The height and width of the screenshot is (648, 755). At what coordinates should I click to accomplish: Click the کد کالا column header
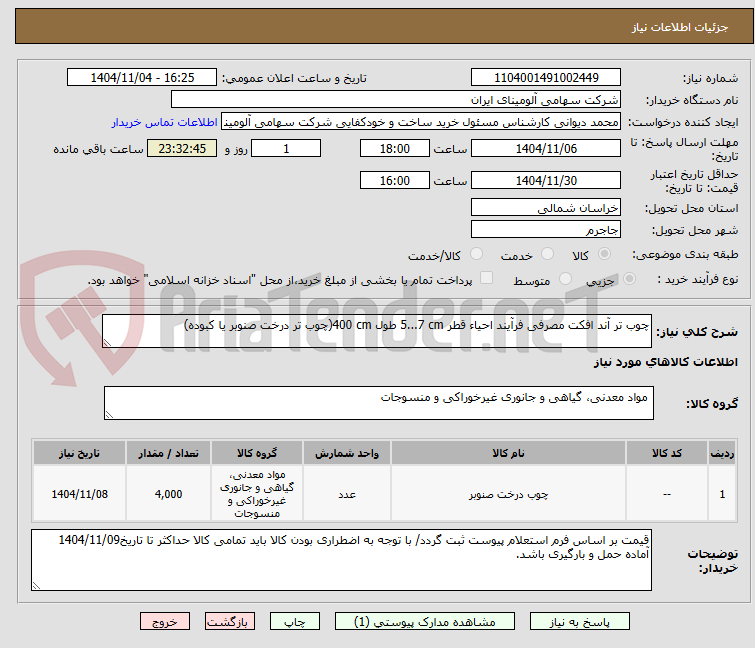(667, 453)
